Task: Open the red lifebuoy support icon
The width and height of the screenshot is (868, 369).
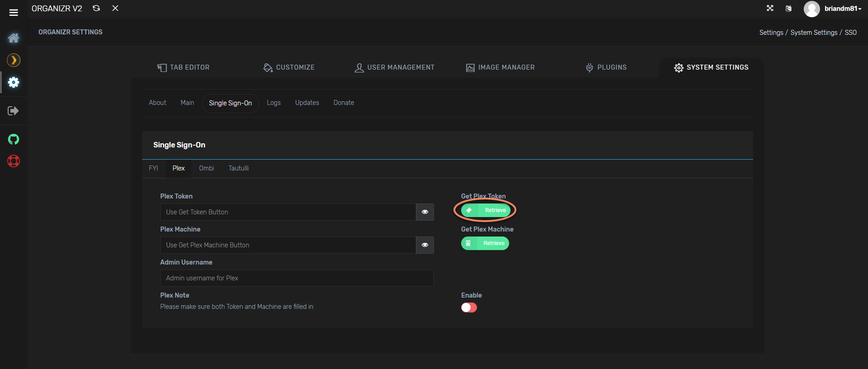Action: click(x=14, y=161)
